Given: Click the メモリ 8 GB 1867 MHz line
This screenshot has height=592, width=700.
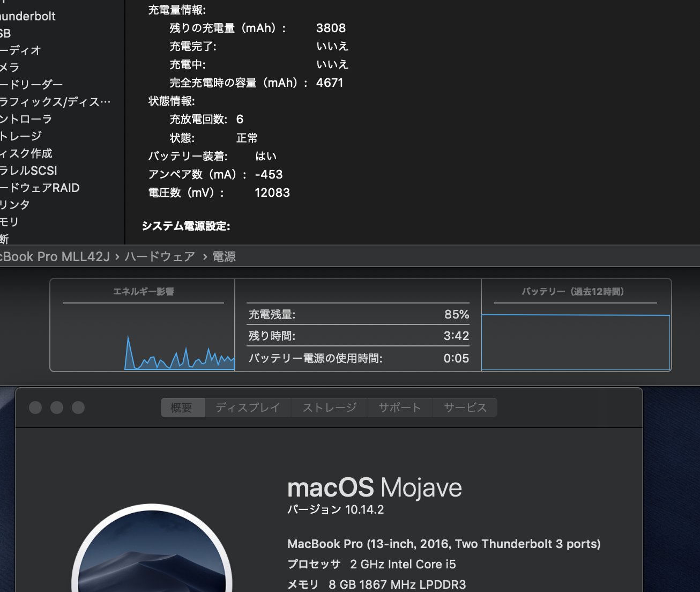Looking at the screenshot, I should pyautogui.click(x=376, y=584).
